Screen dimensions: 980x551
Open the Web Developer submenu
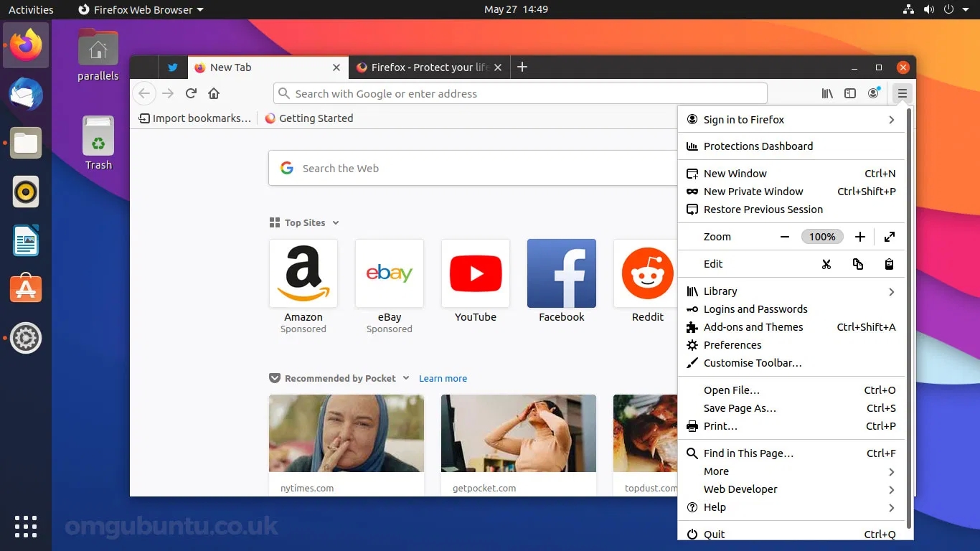(x=791, y=489)
